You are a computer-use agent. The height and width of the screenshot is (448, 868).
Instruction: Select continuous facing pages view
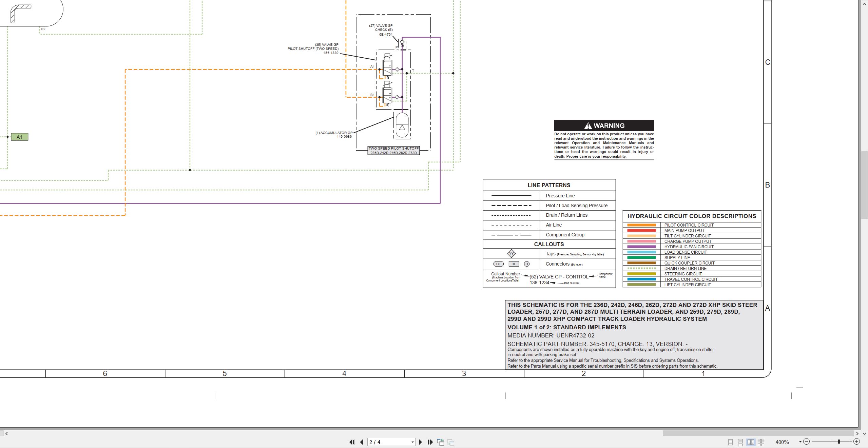click(761, 442)
